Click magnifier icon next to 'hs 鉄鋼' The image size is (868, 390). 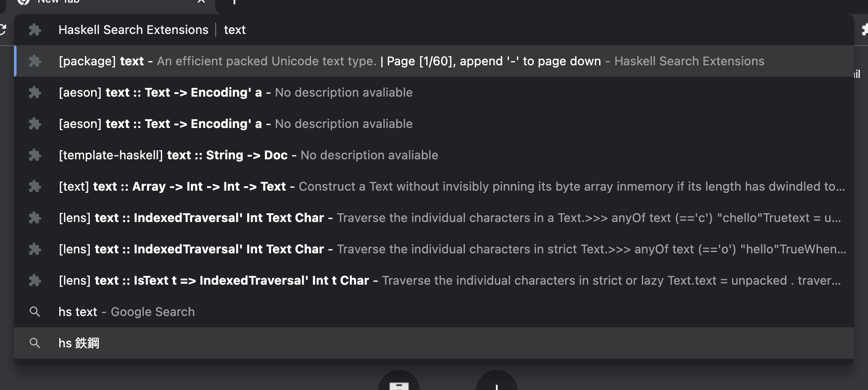pyautogui.click(x=35, y=343)
